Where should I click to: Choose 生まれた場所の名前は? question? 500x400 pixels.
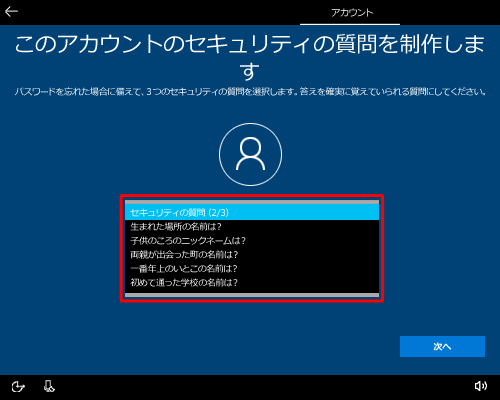point(252,227)
